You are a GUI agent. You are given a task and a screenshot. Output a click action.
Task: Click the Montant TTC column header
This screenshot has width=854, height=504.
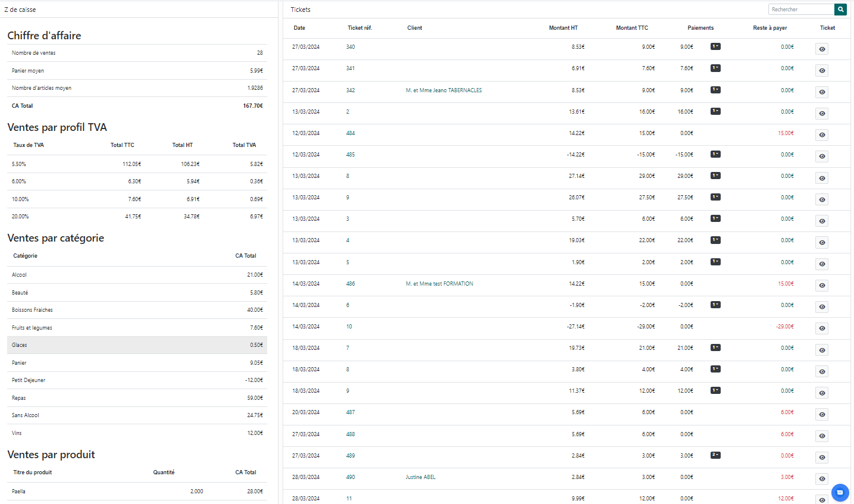tap(631, 28)
